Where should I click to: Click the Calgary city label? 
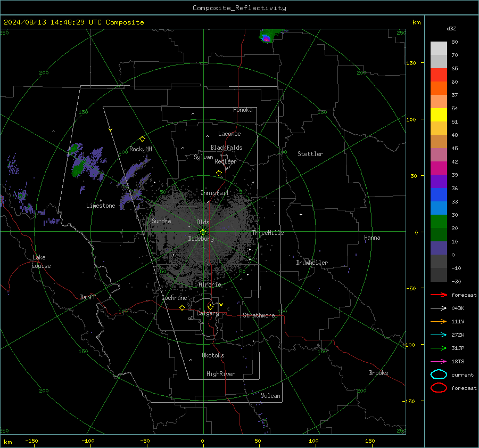point(208,313)
